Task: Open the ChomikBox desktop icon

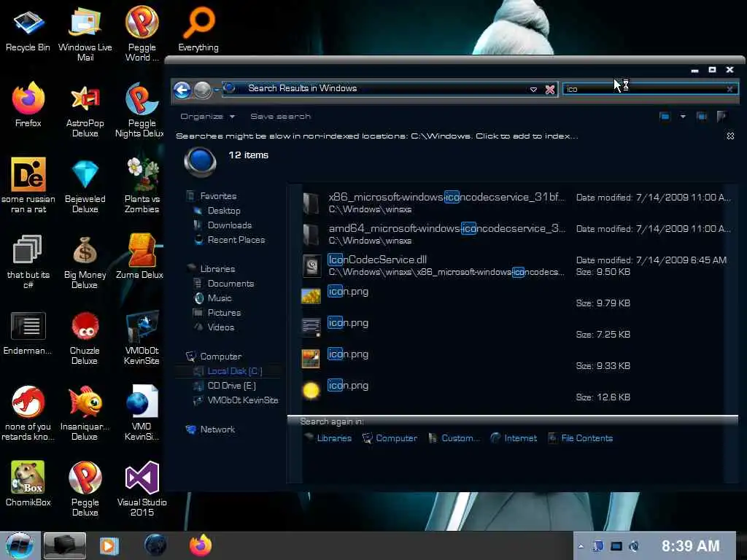Action: (x=28, y=483)
